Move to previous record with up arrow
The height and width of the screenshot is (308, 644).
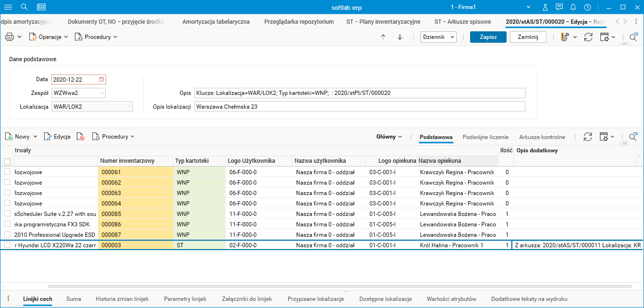coord(383,37)
